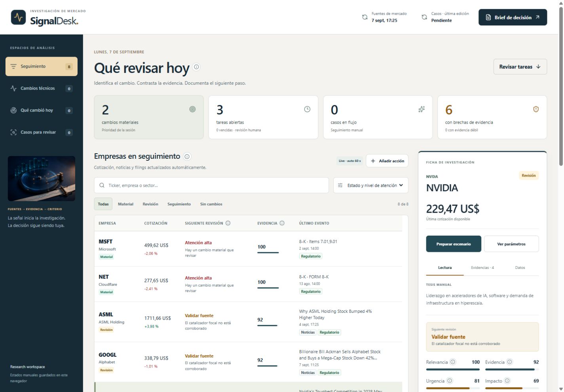Click the MSFT evidence 100 bar

pyautogui.click(x=268, y=253)
